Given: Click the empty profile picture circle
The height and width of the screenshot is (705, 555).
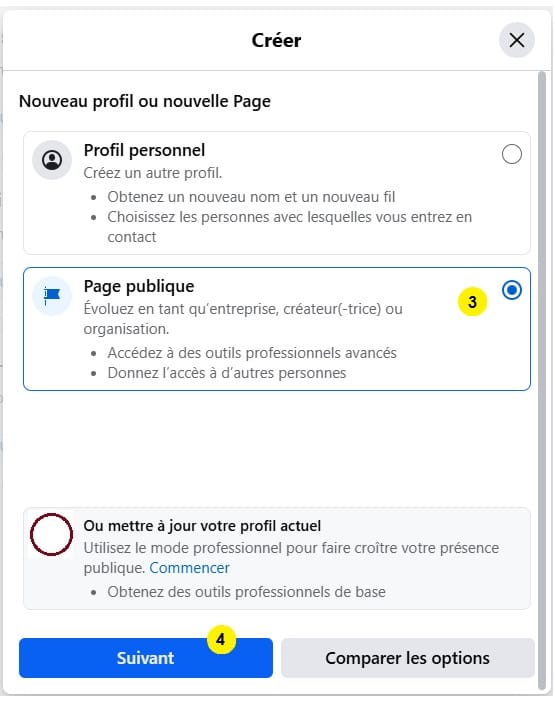Looking at the screenshot, I should (x=51, y=534).
